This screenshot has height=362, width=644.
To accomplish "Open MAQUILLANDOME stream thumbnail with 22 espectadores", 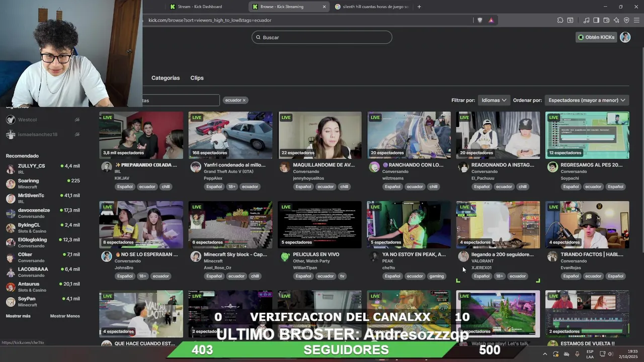I will click(319, 135).
